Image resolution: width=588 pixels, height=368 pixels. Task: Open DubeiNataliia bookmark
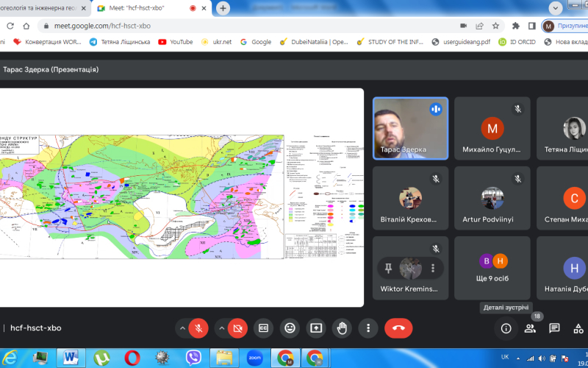click(x=315, y=42)
